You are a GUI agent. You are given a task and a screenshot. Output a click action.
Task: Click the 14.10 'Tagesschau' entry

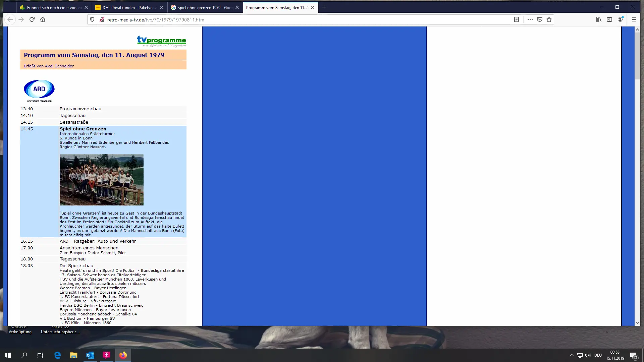point(72,115)
